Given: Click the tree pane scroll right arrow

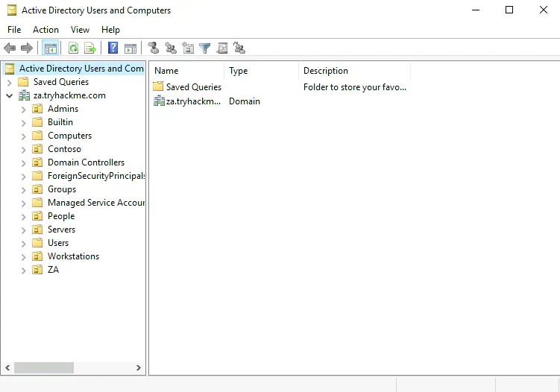Looking at the screenshot, I should point(139,367).
